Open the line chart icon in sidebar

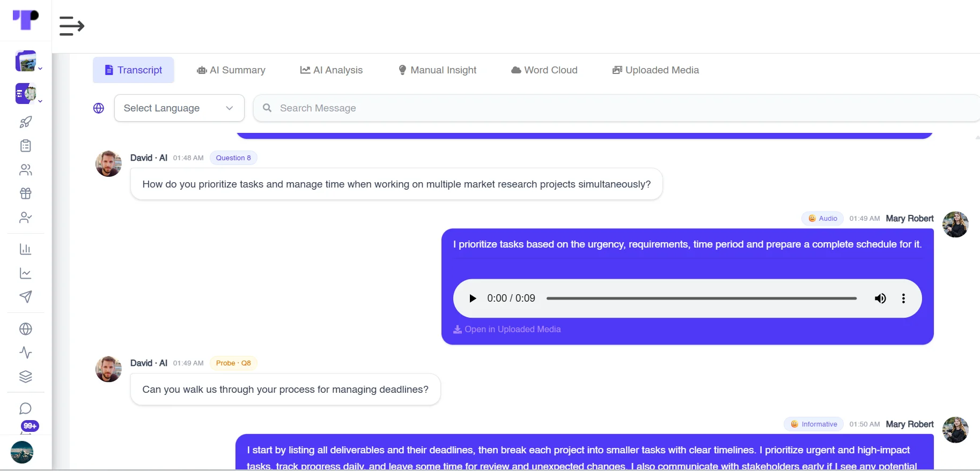(x=26, y=273)
